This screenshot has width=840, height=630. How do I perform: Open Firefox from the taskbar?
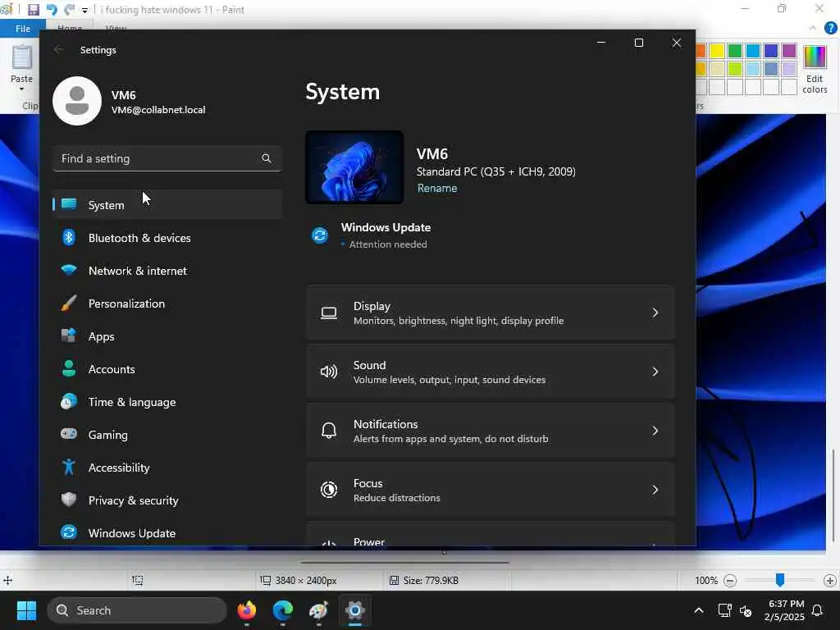tap(246, 610)
